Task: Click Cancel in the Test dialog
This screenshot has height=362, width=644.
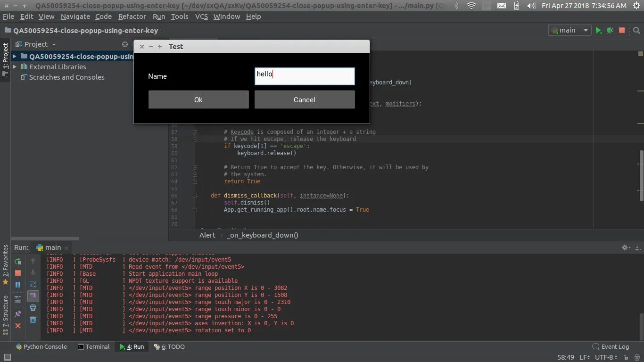Action: point(305,99)
